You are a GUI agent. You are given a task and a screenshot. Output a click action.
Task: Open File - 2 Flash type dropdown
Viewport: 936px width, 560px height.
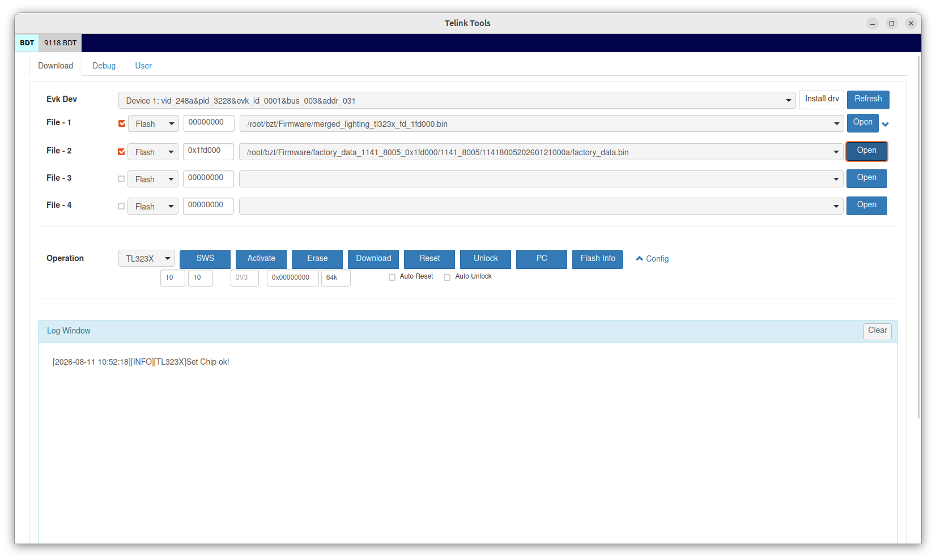pos(153,152)
